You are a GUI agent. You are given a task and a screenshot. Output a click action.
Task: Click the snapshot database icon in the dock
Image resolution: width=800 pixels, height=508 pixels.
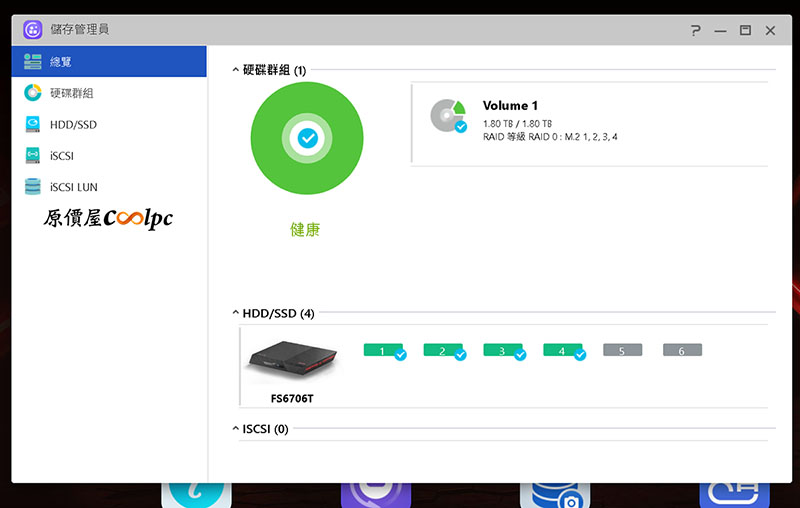click(x=555, y=495)
